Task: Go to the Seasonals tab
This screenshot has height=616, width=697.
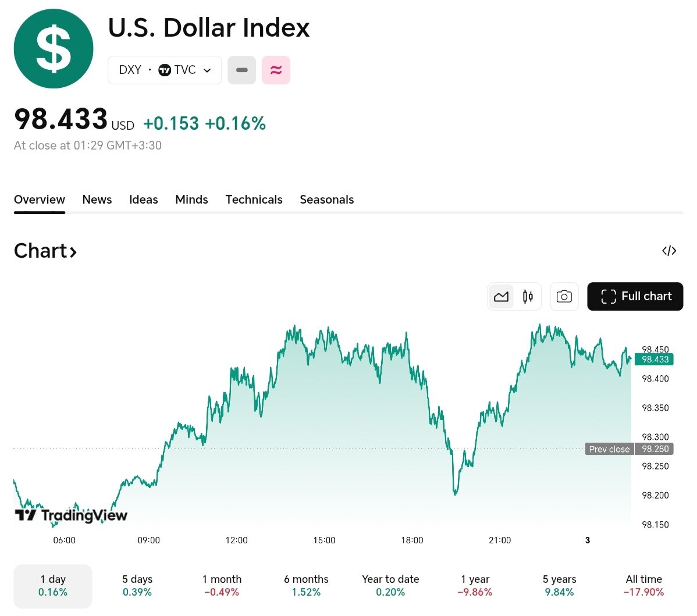Action: click(x=326, y=200)
